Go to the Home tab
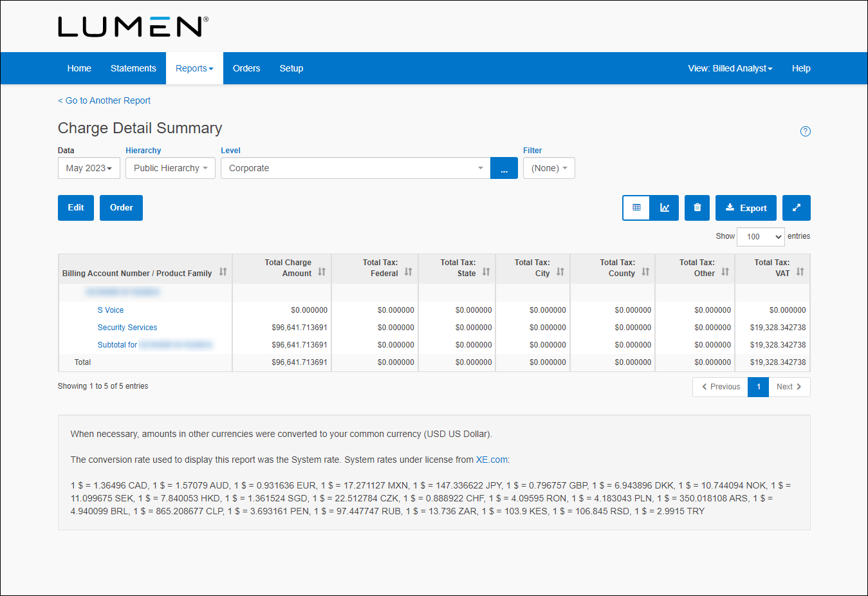This screenshot has width=868, height=596. click(79, 68)
